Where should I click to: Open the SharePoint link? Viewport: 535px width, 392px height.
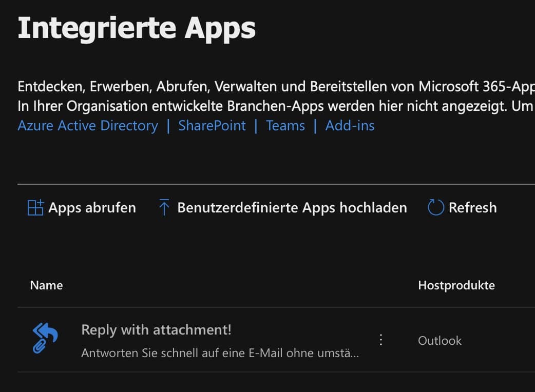212,126
